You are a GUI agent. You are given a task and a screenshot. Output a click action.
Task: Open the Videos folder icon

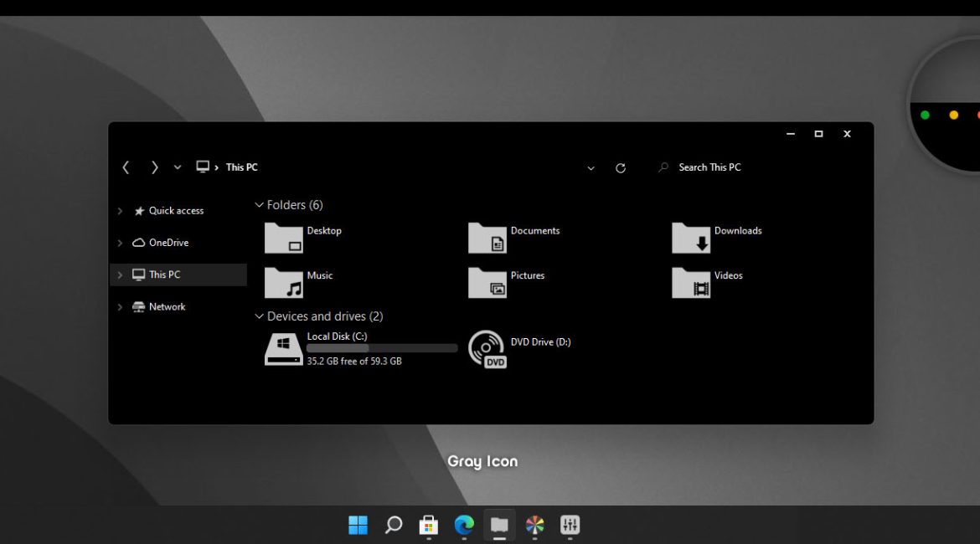coord(690,283)
